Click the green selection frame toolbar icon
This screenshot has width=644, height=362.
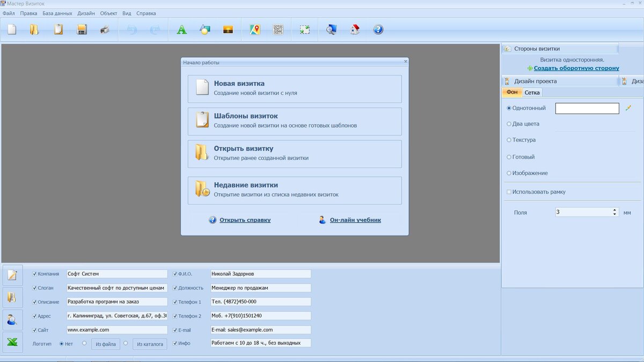[305, 29]
